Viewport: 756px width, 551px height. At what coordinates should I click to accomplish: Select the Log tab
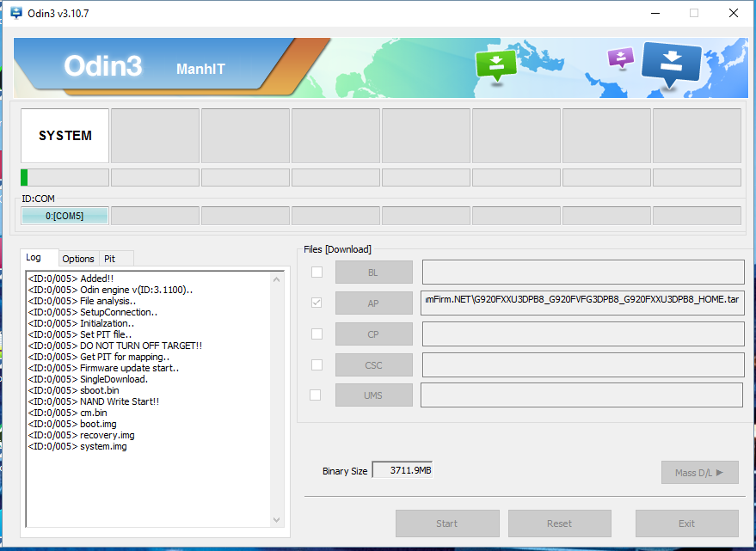point(34,258)
